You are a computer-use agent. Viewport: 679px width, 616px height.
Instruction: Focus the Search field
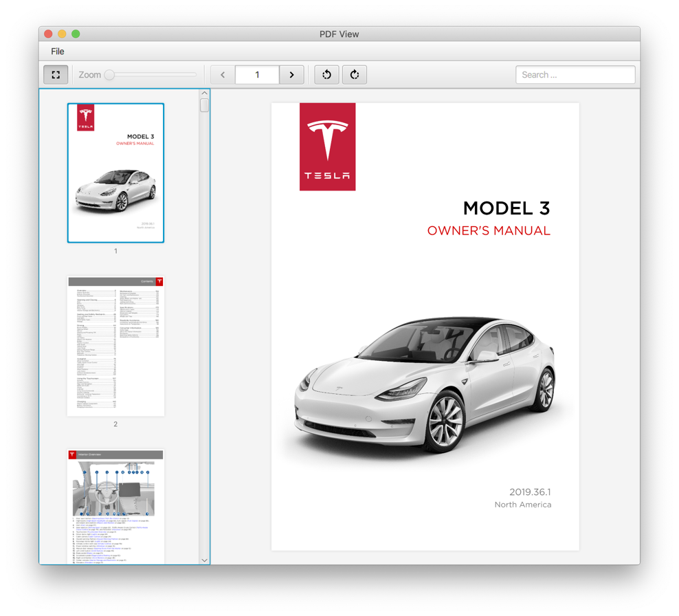point(575,74)
